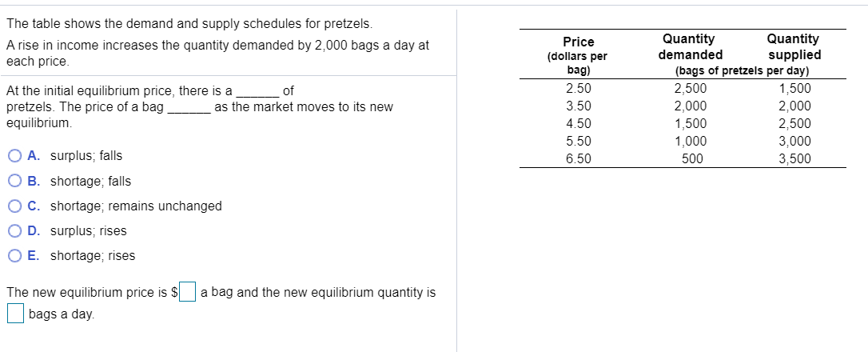This screenshot has width=868, height=352.
Task: Click the quantity supplied value 3,000
Action: [x=794, y=142]
